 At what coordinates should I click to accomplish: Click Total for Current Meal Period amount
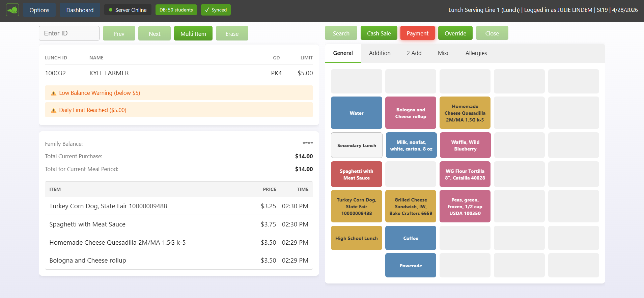[x=304, y=169]
